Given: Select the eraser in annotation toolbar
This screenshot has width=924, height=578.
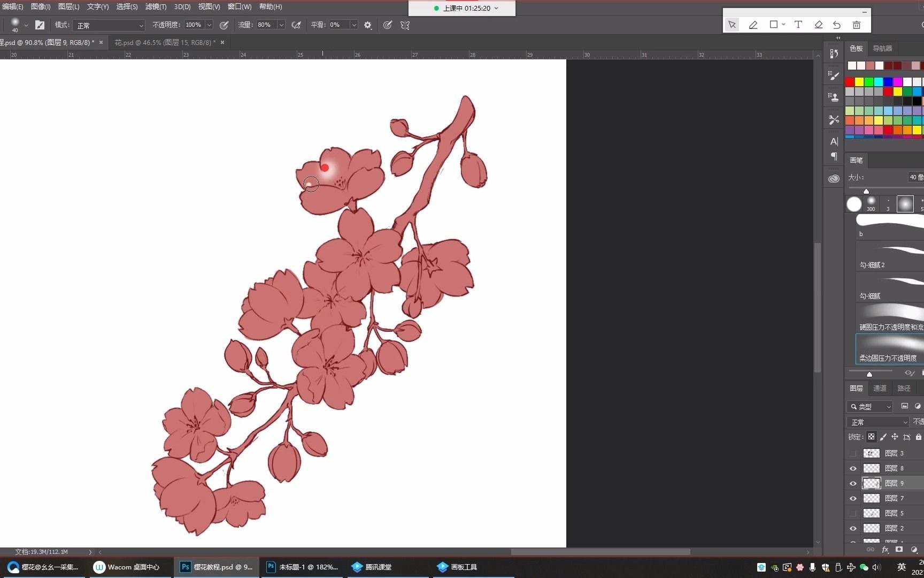Looking at the screenshot, I should point(818,25).
